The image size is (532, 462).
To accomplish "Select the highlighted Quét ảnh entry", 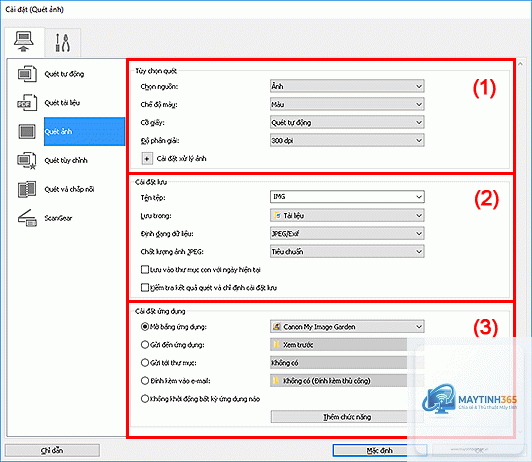I will click(x=84, y=131).
